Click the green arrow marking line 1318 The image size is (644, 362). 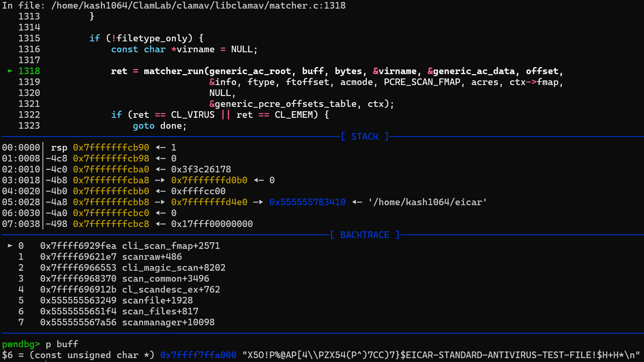click(10, 71)
